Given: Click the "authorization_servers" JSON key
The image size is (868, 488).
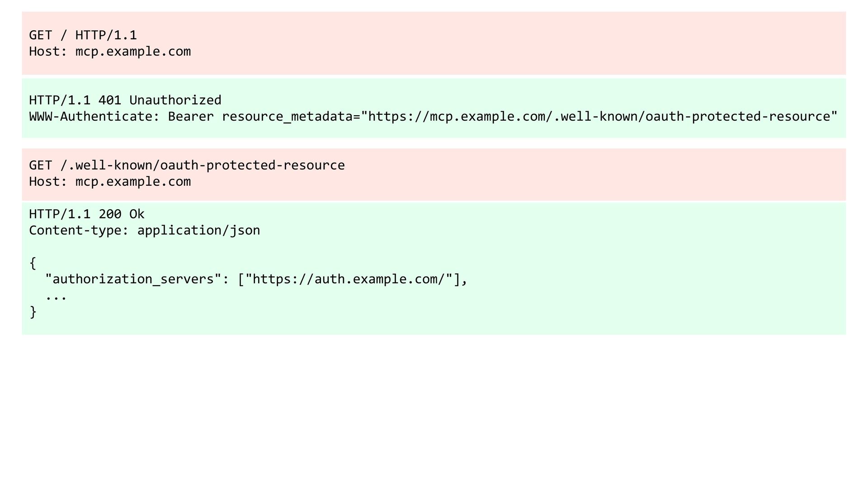Looking at the screenshot, I should coord(133,279).
